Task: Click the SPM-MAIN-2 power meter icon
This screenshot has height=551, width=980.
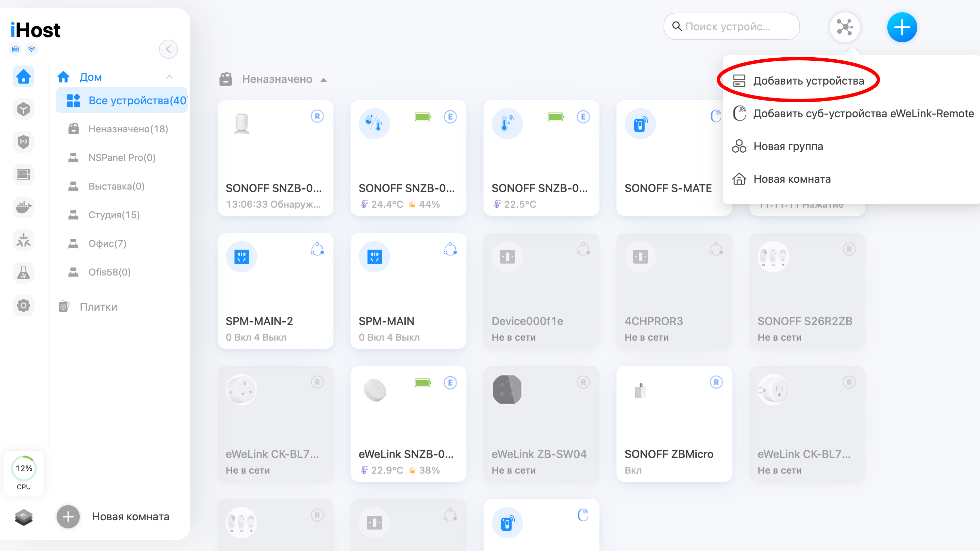Action: click(241, 257)
